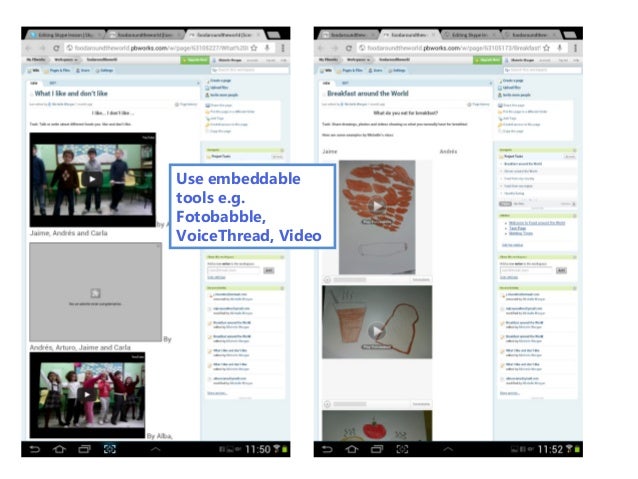Click Invite more people link on the right
638x479 pixels.
click(x=514, y=95)
